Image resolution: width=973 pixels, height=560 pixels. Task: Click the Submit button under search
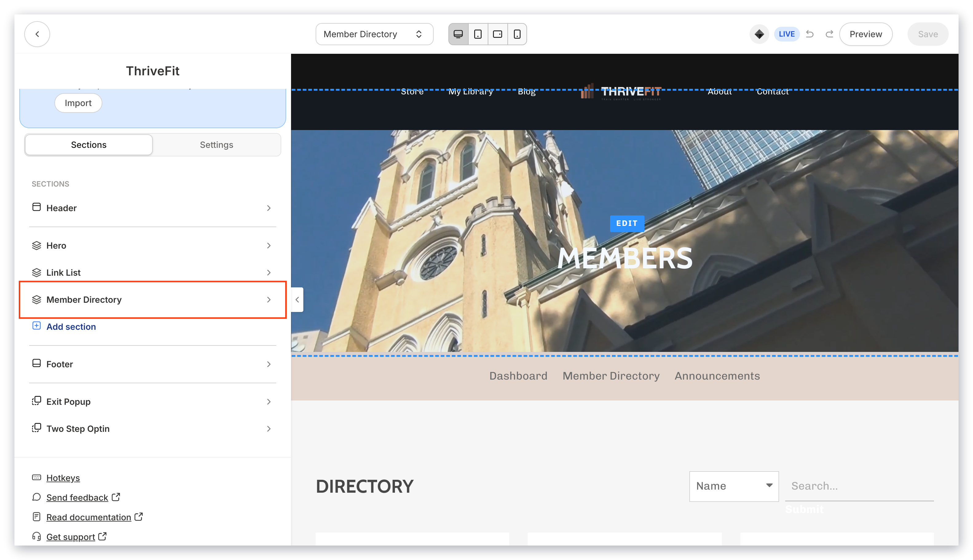pyautogui.click(x=804, y=510)
